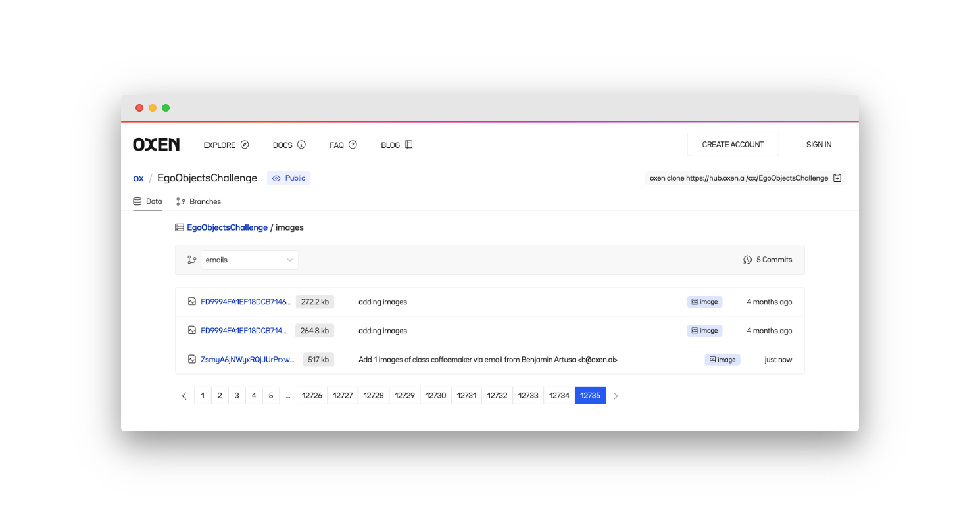Screen dimensions: 980x526
Task: Go to page 12734
Action: click(x=559, y=395)
